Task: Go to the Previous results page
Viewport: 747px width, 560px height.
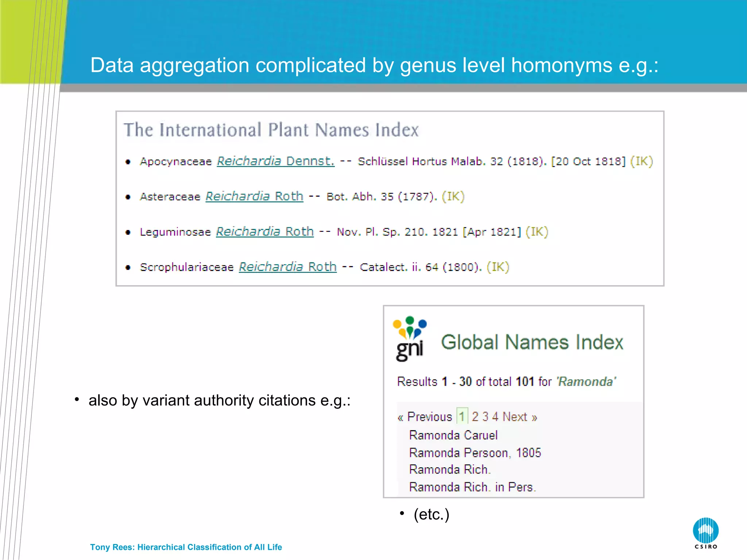Action: click(425, 417)
